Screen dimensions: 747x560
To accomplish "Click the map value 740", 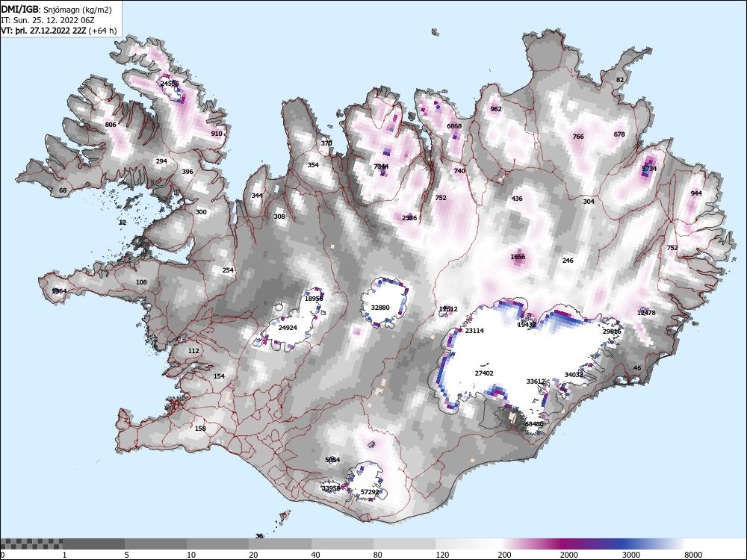I will pyautogui.click(x=459, y=171).
